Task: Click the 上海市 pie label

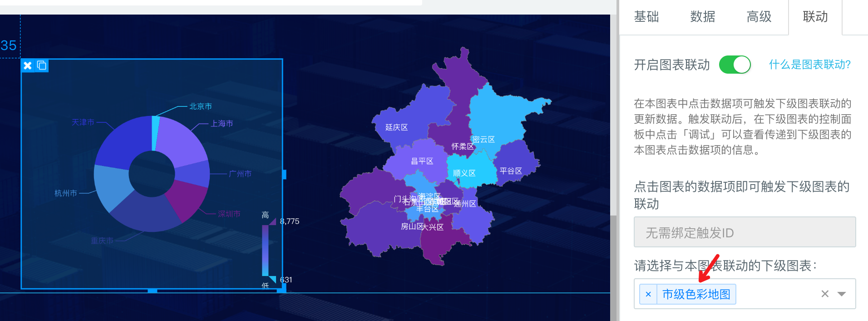Action: pos(222,124)
